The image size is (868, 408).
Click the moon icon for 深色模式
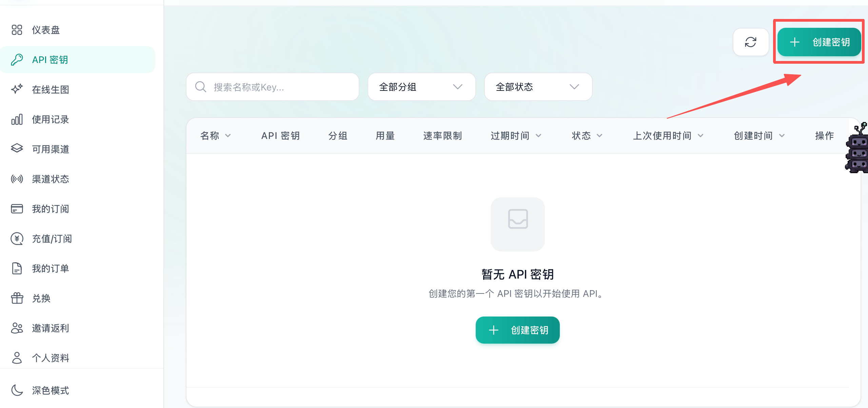[17, 390]
